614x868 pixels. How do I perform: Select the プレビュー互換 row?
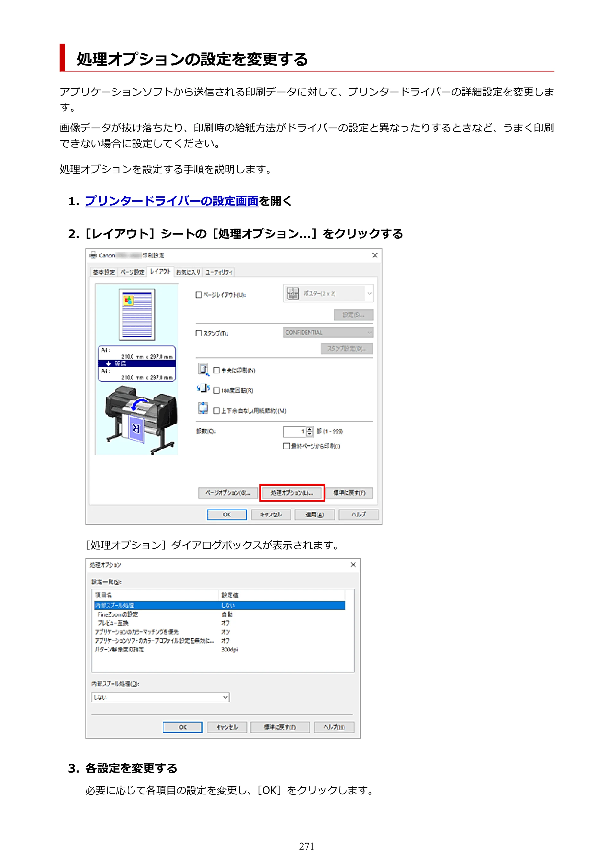coord(220,623)
